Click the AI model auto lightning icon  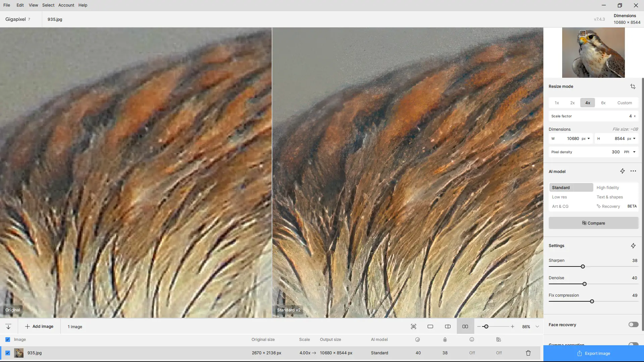coord(622,171)
